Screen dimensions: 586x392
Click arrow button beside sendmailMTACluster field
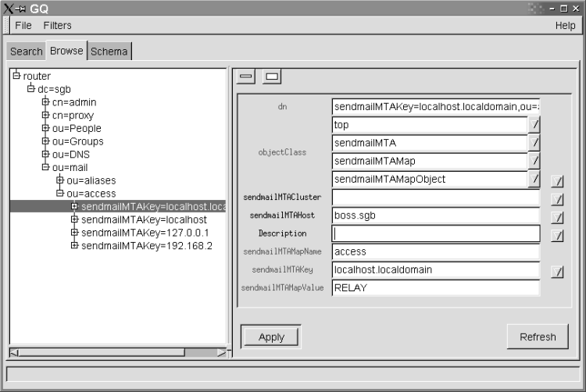point(557,198)
